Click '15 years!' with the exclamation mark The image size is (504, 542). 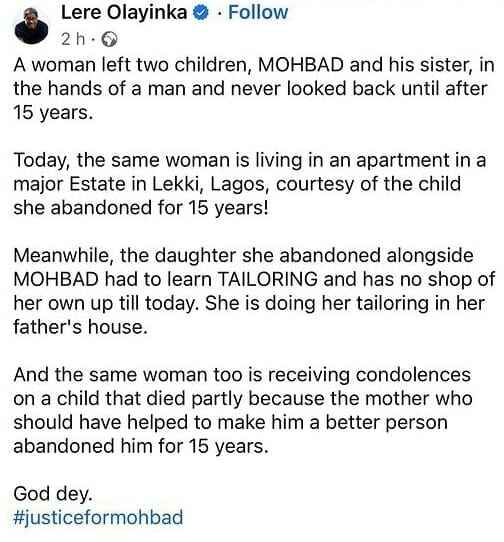pos(228,208)
